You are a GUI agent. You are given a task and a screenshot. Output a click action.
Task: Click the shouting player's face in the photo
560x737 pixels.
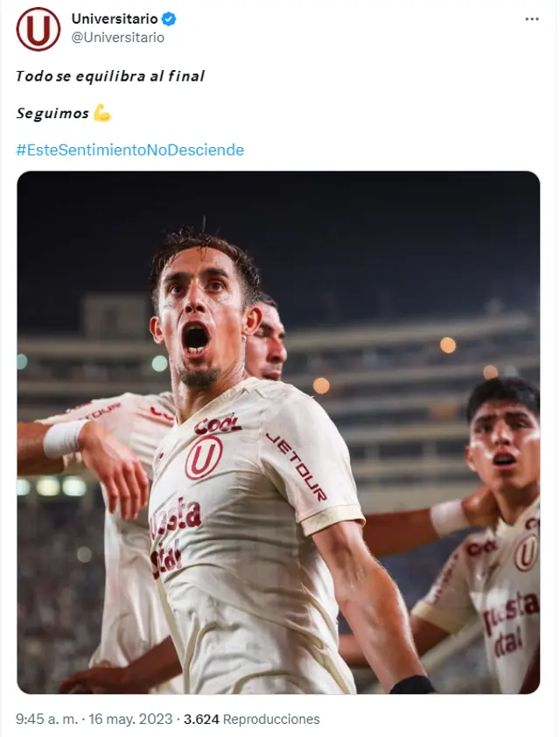point(199,324)
